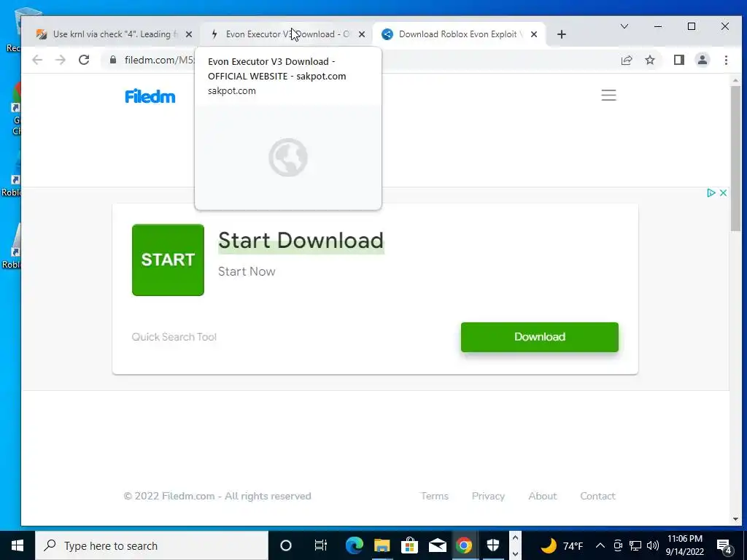Open the volume control tray icon

click(x=653, y=545)
